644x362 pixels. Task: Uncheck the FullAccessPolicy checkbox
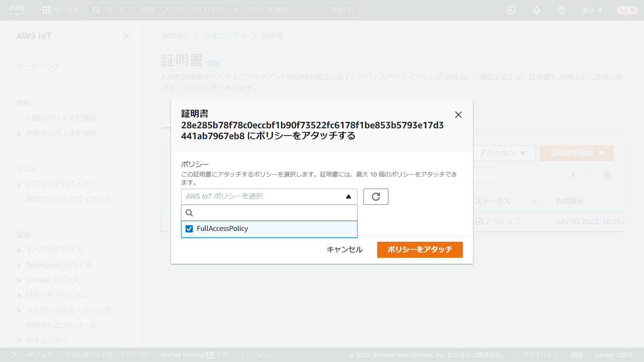189,229
